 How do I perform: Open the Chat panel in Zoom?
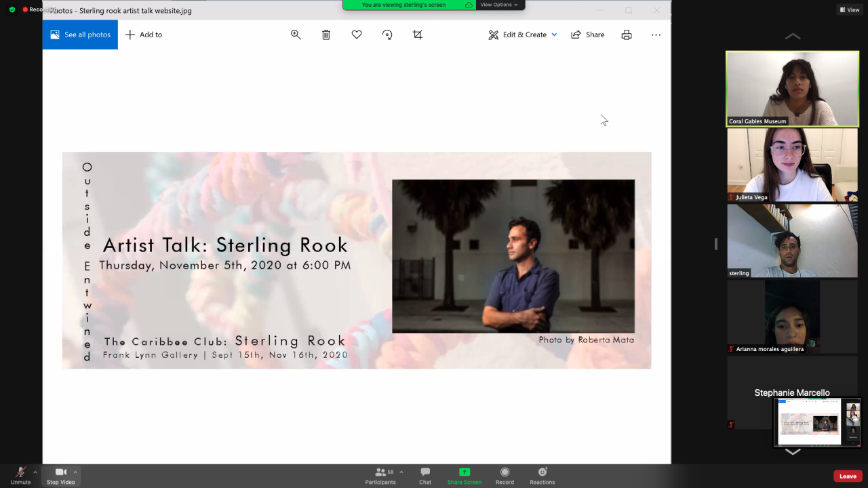(x=425, y=475)
